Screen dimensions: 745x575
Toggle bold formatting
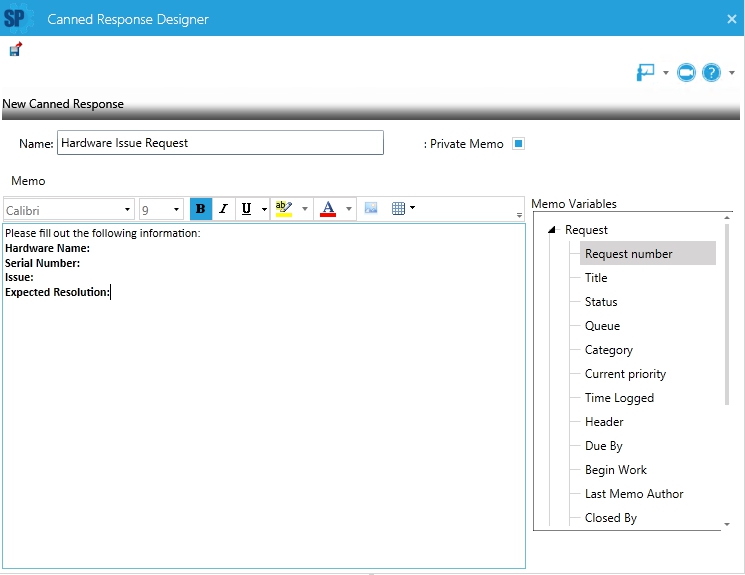(x=201, y=209)
